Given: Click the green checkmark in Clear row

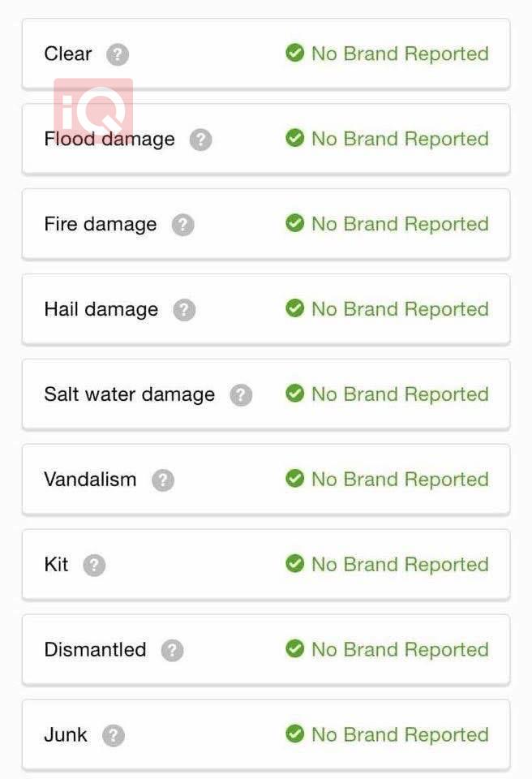Looking at the screenshot, I should [x=294, y=53].
